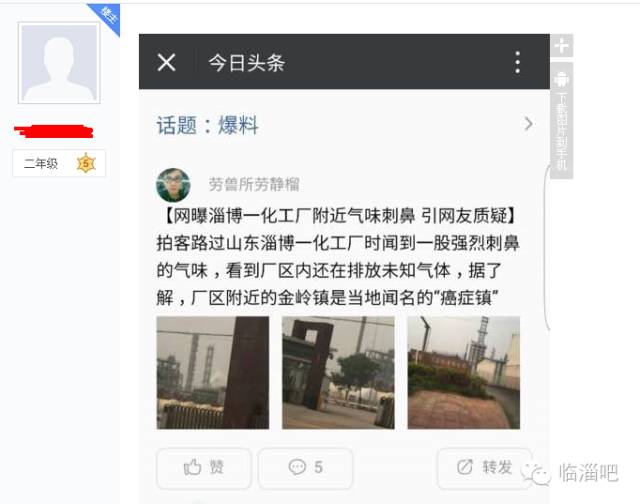Tap the poster's round avatar photo
Viewport: 640px width, 504px height.
tap(173, 185)
